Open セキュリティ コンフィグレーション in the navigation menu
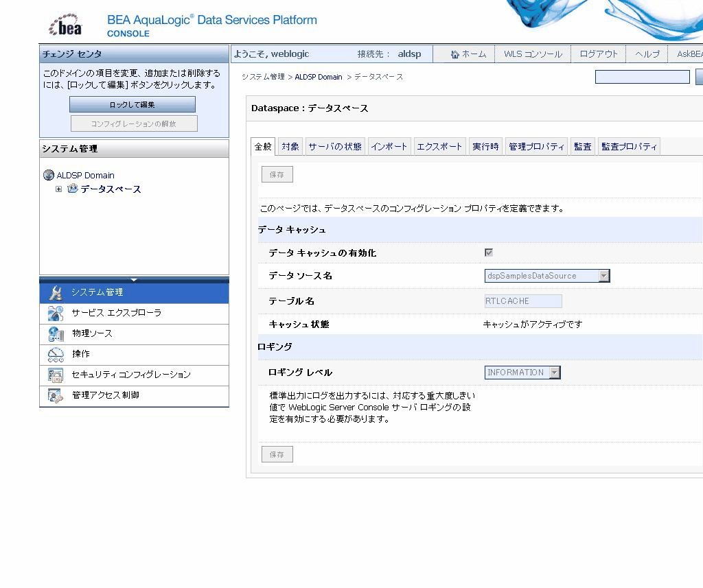 pyautogui.click(x=134, y=375)
